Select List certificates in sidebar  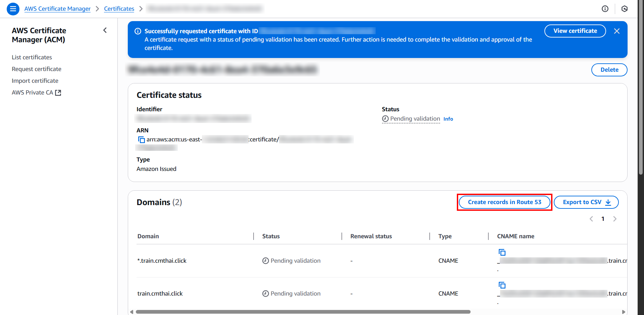32,57
